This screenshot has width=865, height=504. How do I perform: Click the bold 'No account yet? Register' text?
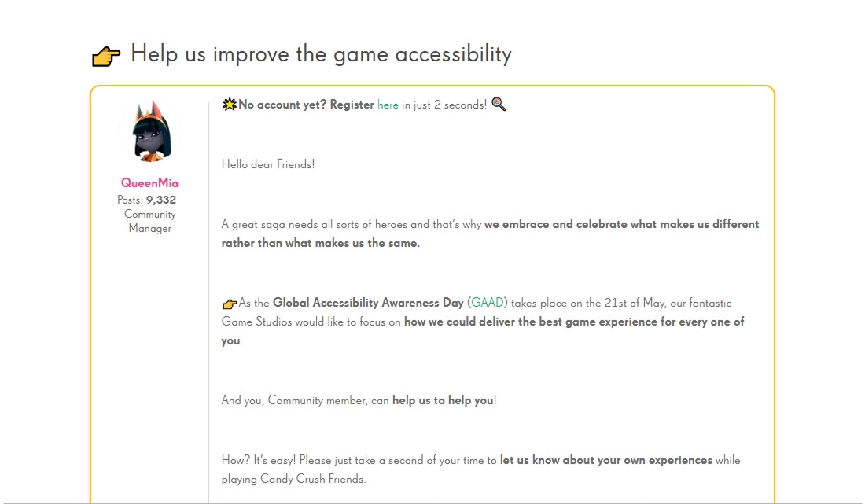click(x=306, y=105)
